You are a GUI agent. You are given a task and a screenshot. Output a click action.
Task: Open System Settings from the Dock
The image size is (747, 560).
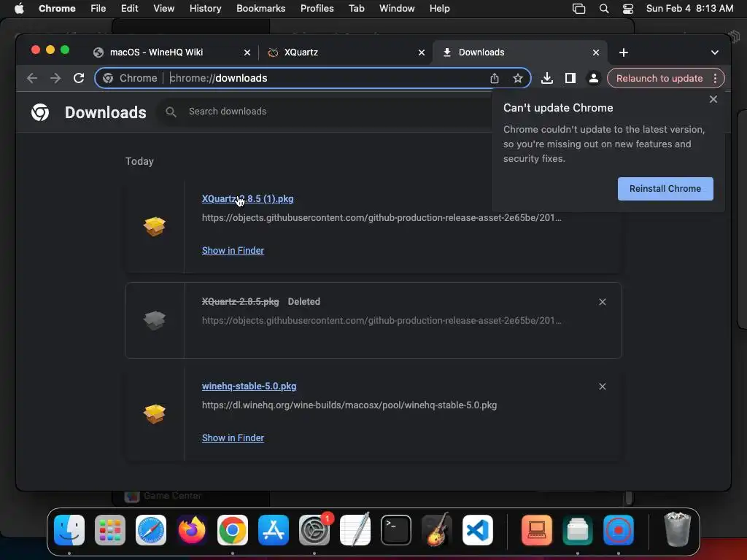click(314, 530)
